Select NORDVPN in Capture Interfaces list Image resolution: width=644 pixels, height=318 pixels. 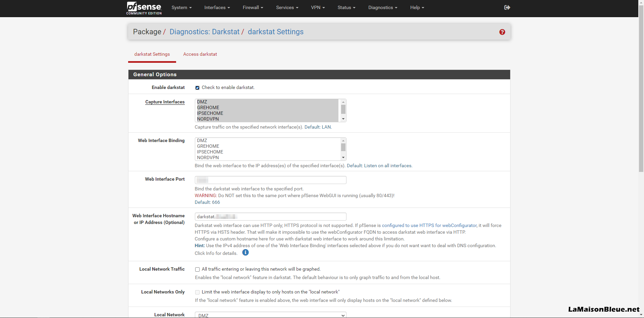(x=267, y=119)
